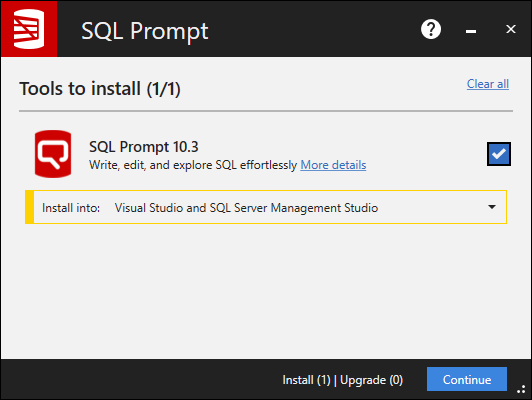The image size is (532, 400).
Task: Click the Redgate logo in the title bar
Action: coord(29,29)
